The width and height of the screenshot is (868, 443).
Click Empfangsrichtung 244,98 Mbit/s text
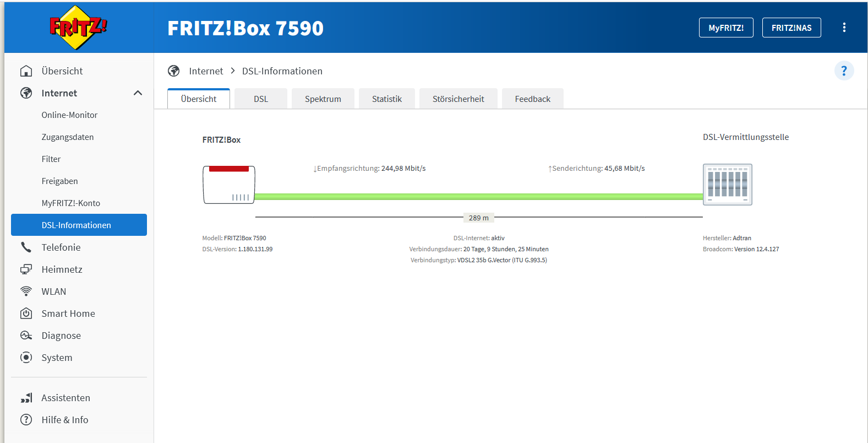pyautogui.click(x=369, y=169)
